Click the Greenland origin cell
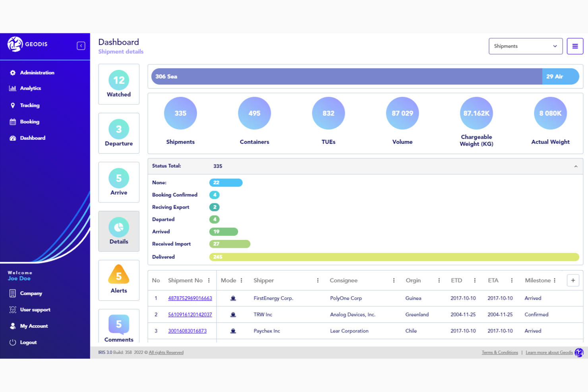 pyautogui.click(x=417, y=315)
